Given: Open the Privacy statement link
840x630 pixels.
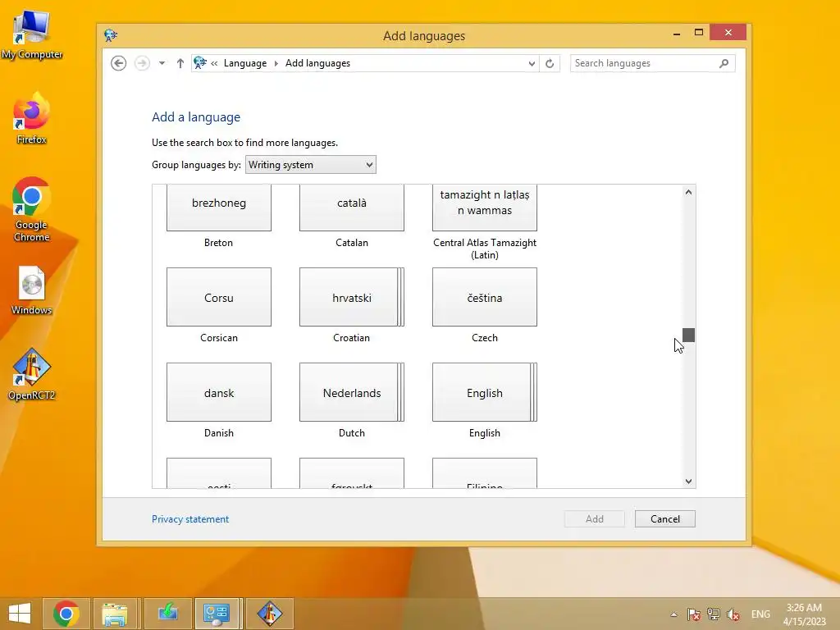Looking at the screenshot, I should [x=190, y=519].
